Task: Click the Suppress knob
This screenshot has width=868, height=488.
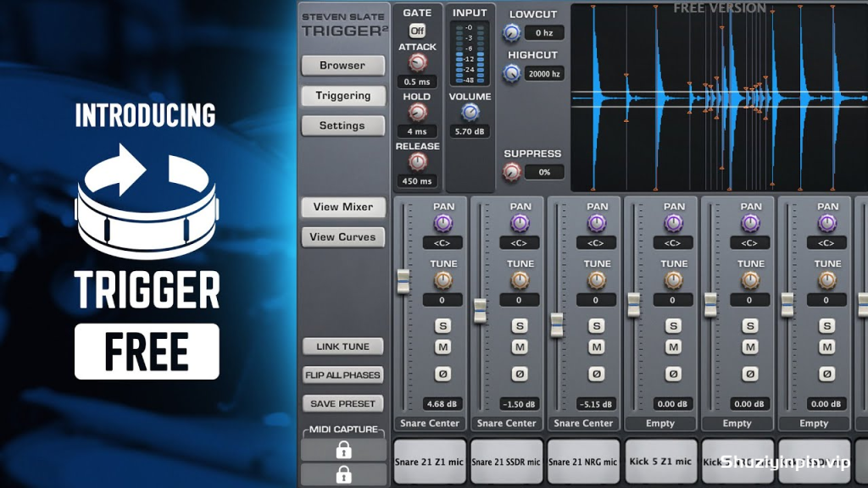Action: tap(511, 172)
